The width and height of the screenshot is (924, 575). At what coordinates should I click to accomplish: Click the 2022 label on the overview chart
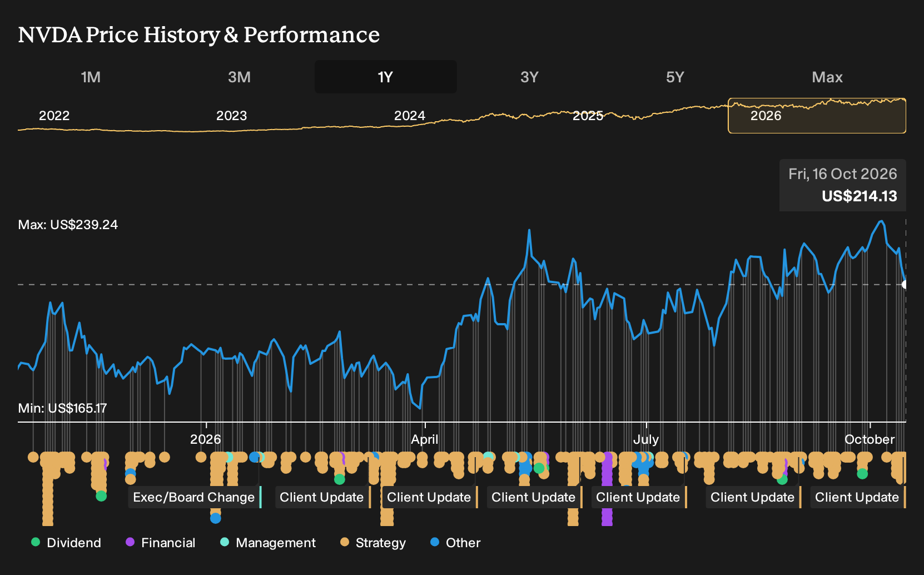tap(54, 116)
